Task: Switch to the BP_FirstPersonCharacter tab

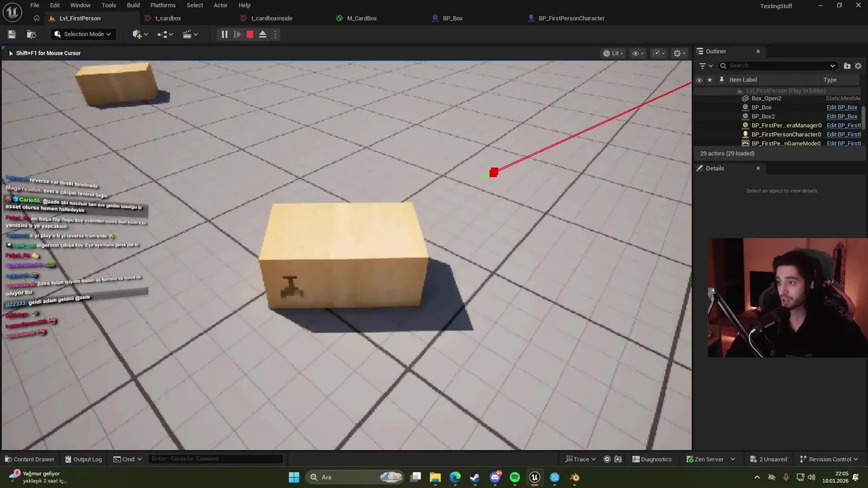Action: 571,18
